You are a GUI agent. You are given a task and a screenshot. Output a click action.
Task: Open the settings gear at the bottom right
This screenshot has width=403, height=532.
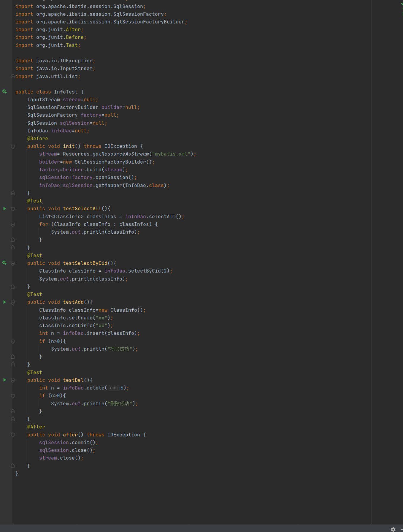tap(393, 529)
